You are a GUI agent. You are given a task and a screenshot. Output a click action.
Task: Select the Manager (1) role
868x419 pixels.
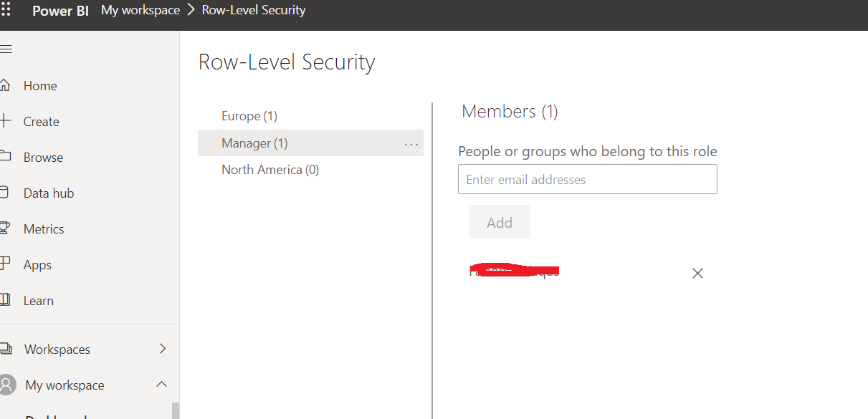click(310, 143)
